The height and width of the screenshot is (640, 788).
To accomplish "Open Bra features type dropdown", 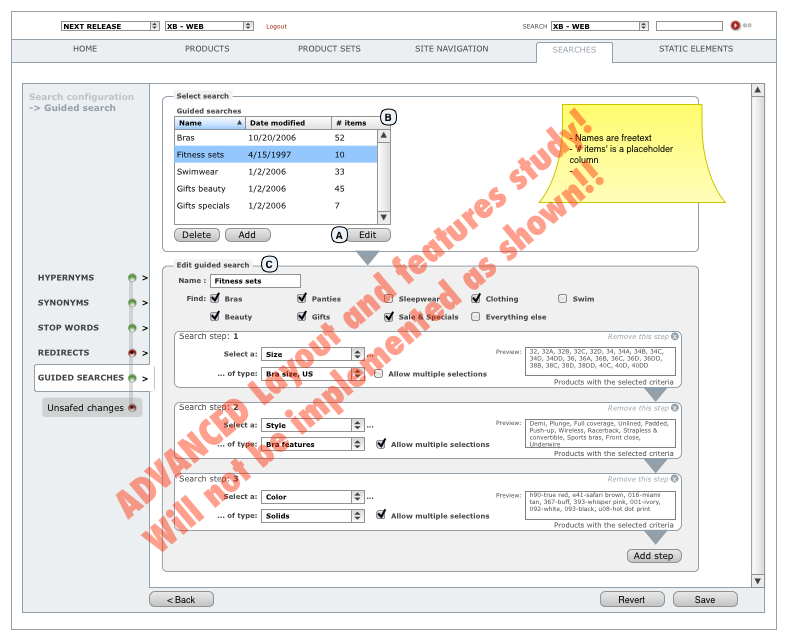I will point(313,445).
